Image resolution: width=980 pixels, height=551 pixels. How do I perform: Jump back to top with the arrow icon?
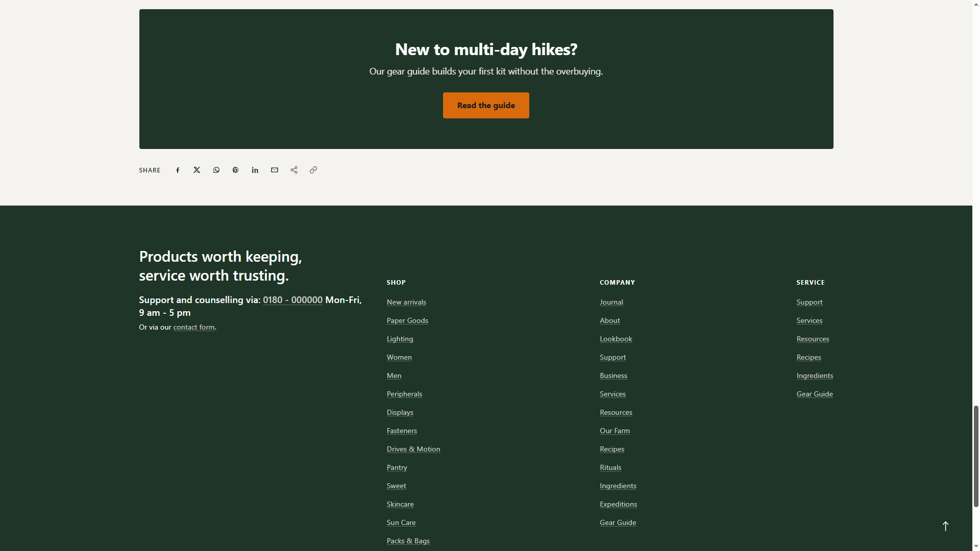tap(945, 527)
